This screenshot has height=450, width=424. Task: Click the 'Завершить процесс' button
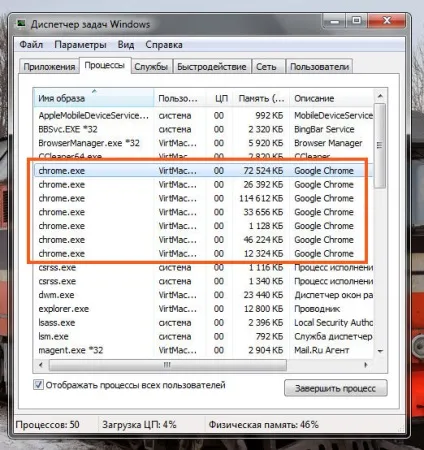[336, 388]
